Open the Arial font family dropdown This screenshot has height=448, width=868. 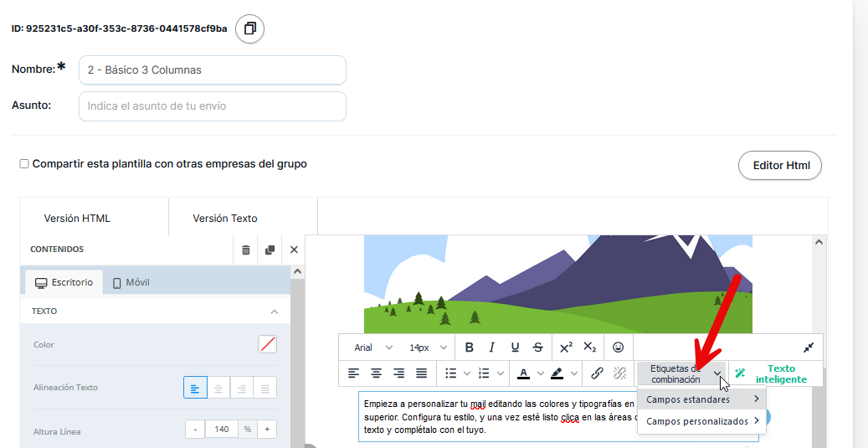(x=372, y=348)
